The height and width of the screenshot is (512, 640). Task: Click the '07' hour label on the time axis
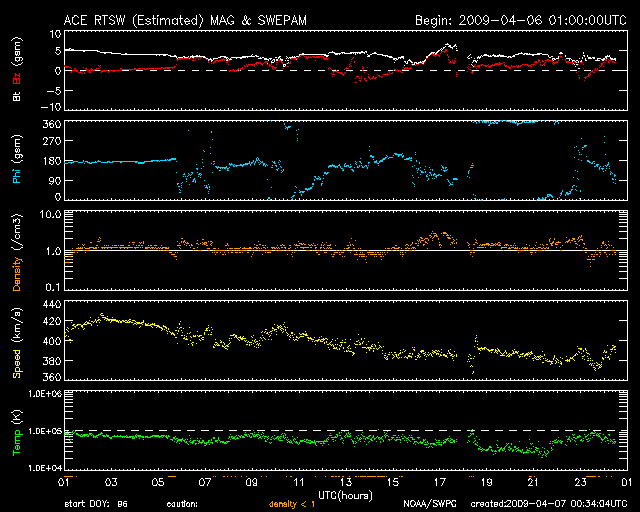204,483
